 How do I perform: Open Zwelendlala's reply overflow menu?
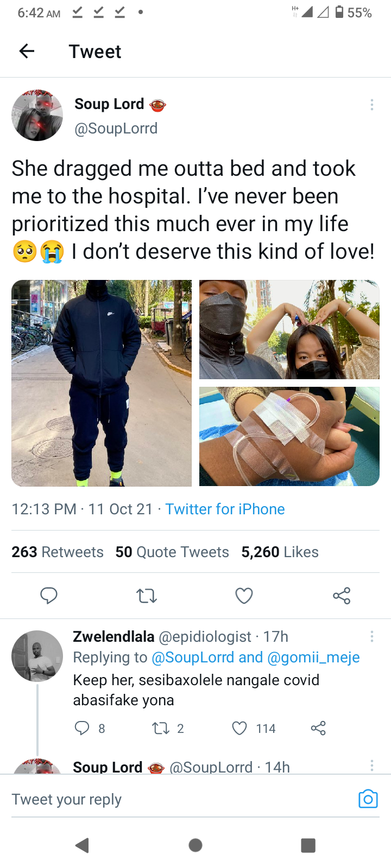372,636
